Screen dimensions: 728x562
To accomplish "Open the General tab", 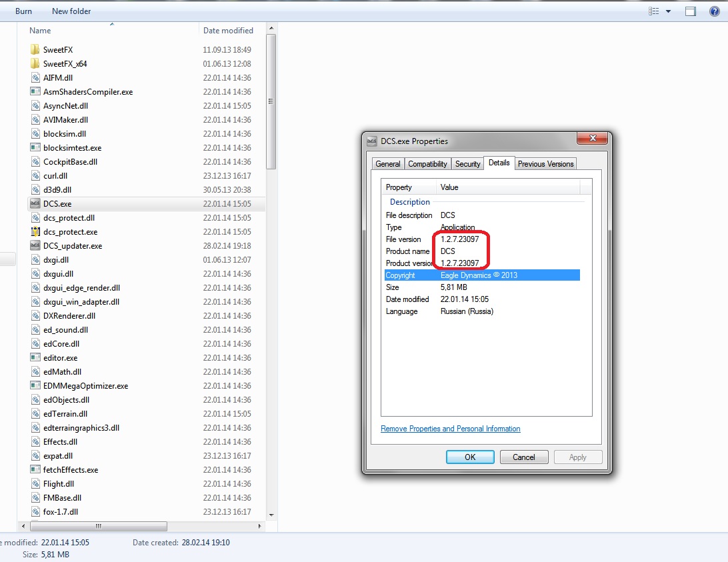I will point(388,164).
